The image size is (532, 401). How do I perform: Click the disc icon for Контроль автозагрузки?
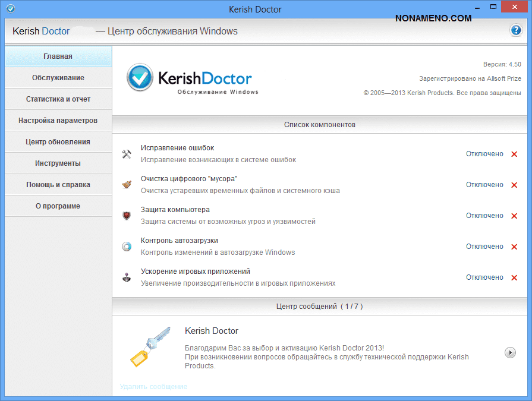[x=127, y=247]
